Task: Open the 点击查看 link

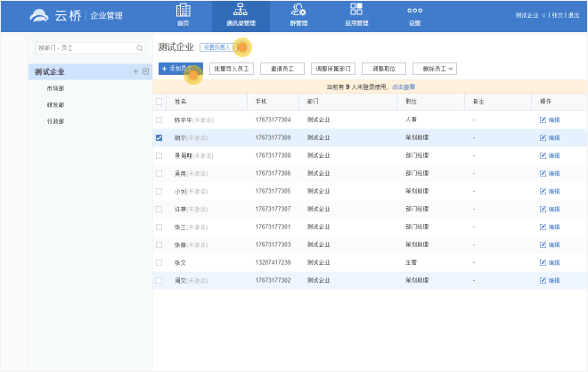Action: pyautogui.click(x=404, y=87)
